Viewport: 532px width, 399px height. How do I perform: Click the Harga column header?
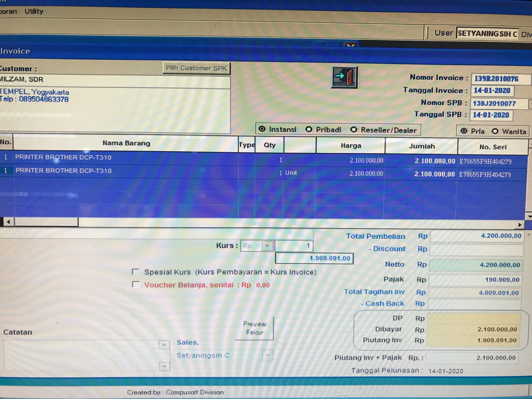click(351, 146)
